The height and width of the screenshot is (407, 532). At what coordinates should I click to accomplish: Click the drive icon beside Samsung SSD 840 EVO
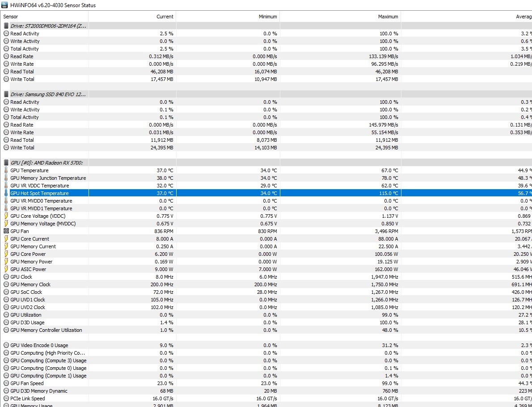click(x=6, y=94)
